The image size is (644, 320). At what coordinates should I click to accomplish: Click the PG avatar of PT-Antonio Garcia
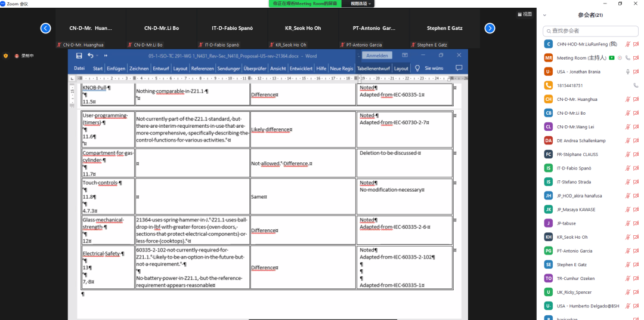pos(549,251)
